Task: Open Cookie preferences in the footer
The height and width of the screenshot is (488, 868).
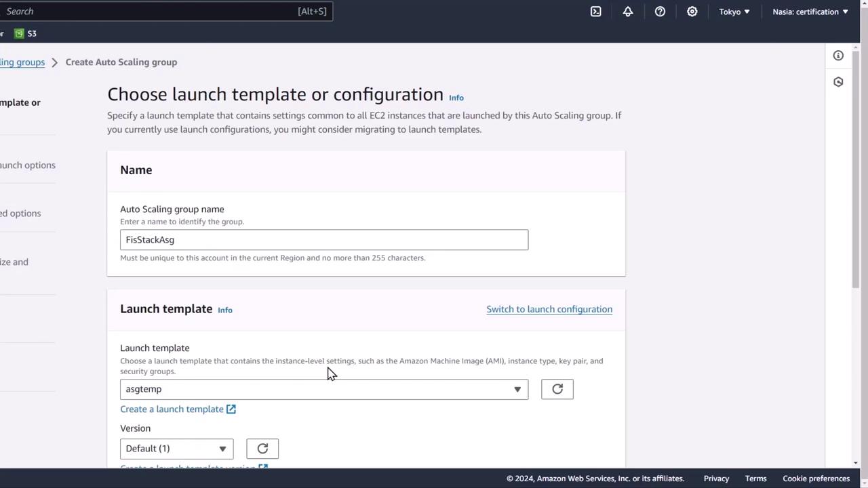Action: click(x=816, y=479)
